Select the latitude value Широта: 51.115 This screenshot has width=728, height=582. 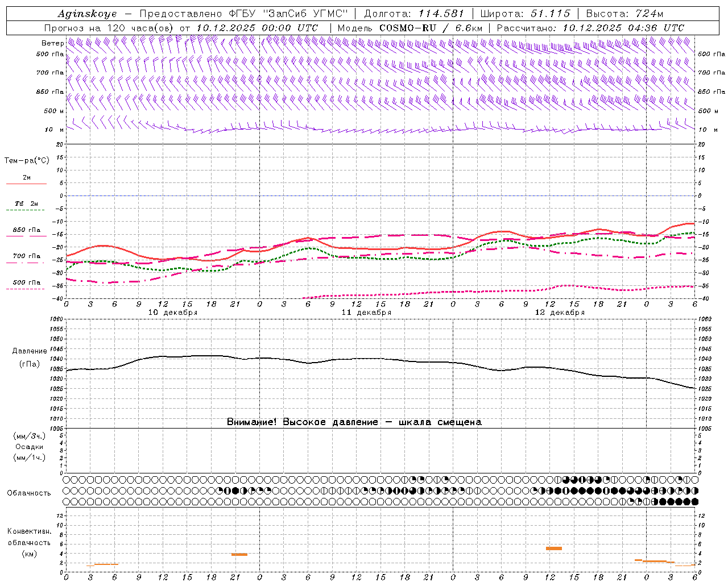[525, 14]
